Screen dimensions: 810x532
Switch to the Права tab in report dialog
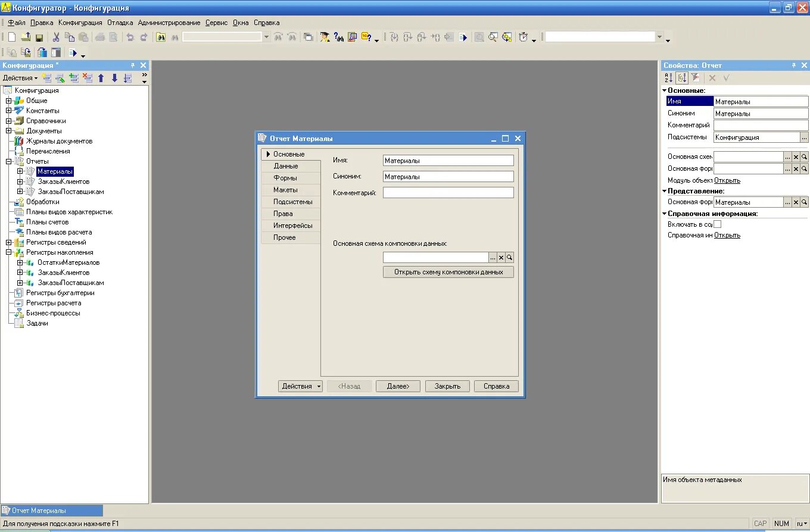pyautogui.click(x=291, y=214)
